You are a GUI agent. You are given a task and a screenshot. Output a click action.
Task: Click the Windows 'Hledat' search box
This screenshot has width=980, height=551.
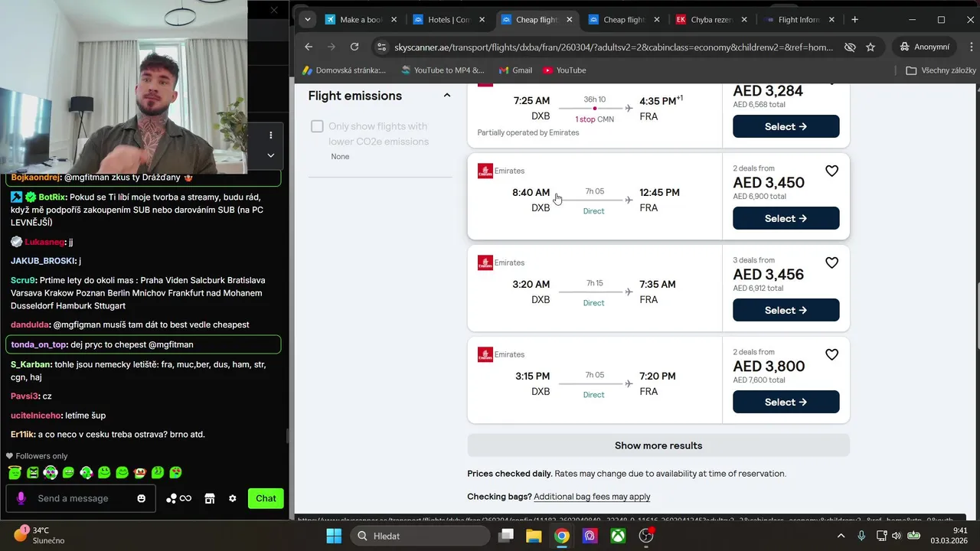(420, 536)
